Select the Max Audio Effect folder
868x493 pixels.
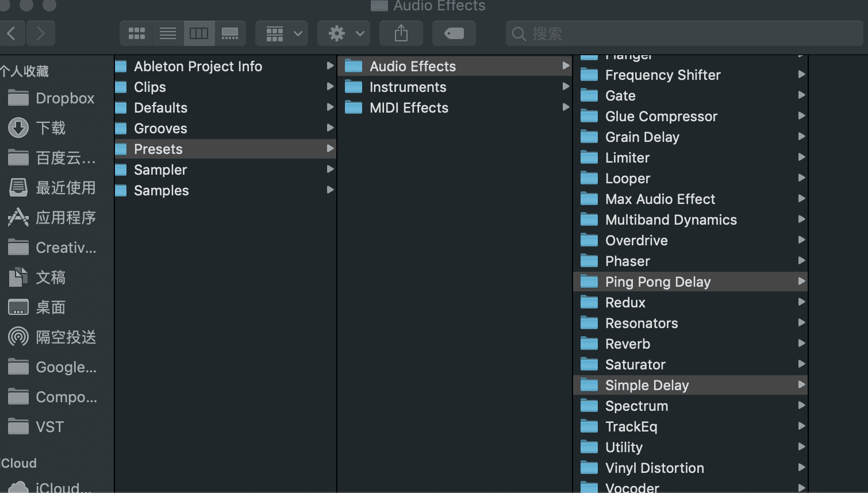click(x=691, y=199)
